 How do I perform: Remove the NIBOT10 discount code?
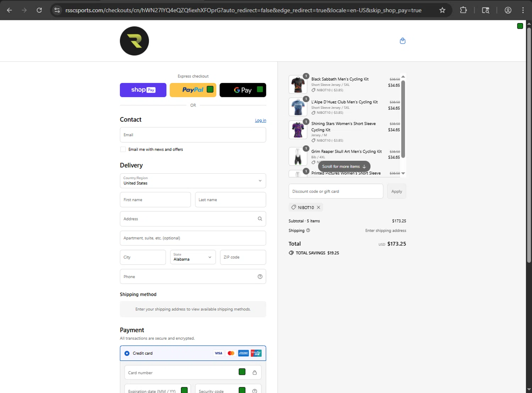(318, 207)
